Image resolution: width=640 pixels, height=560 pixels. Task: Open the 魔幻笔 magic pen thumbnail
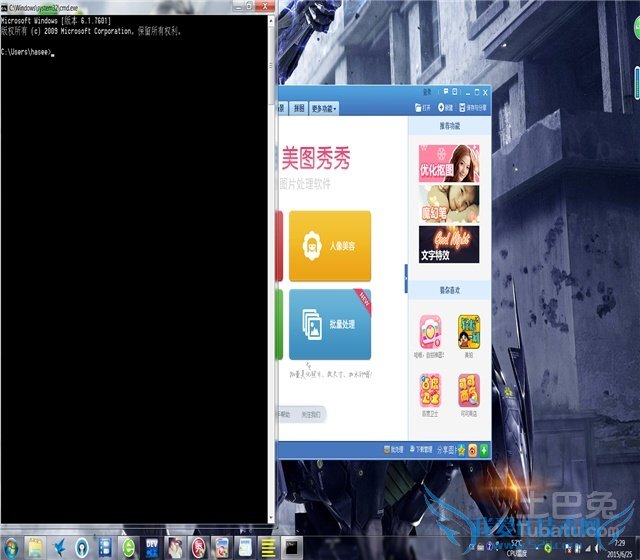[449, 204]
